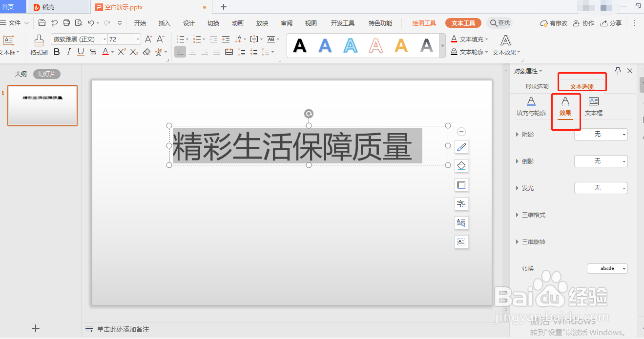644x339 pixels.
Task: Choose black shadowed WordArt style
Action: pyautogui.click(x=300, y=46)
